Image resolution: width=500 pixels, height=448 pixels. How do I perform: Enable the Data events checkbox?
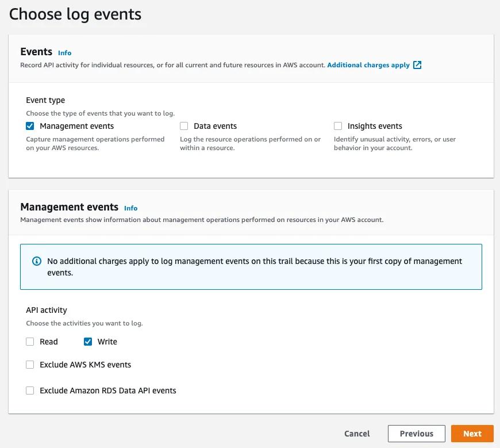pos(184,126)
